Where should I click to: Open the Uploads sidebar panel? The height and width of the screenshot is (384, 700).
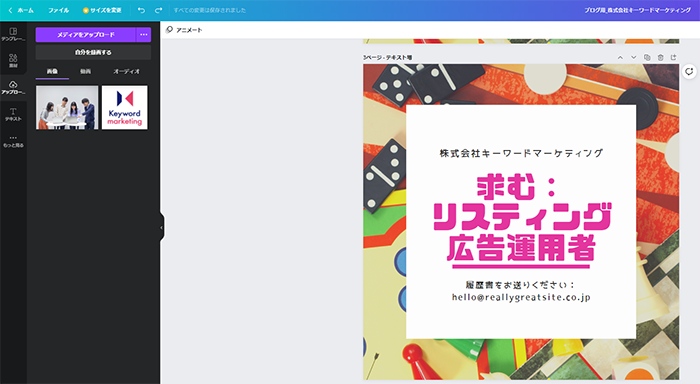click(x=13, y=88)
